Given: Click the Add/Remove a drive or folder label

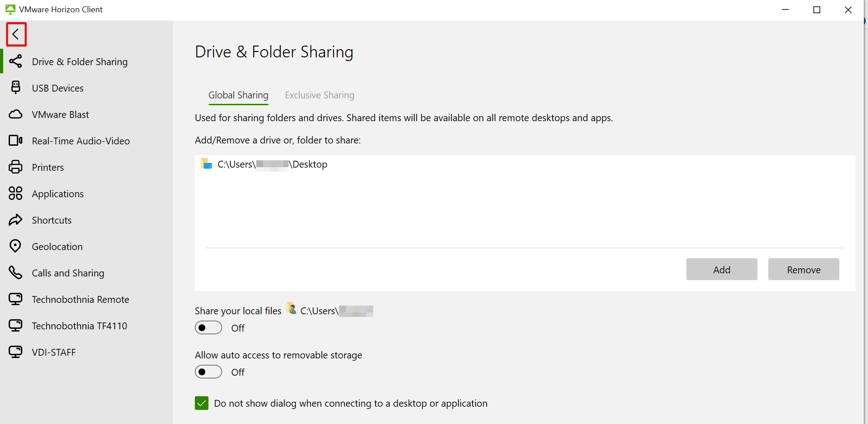Looking at the screenshot, I should tap(278, 140).
